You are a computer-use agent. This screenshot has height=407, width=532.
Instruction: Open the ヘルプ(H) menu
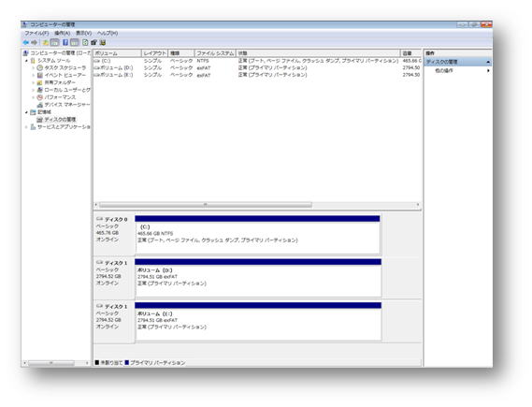(x=108, y=34)
